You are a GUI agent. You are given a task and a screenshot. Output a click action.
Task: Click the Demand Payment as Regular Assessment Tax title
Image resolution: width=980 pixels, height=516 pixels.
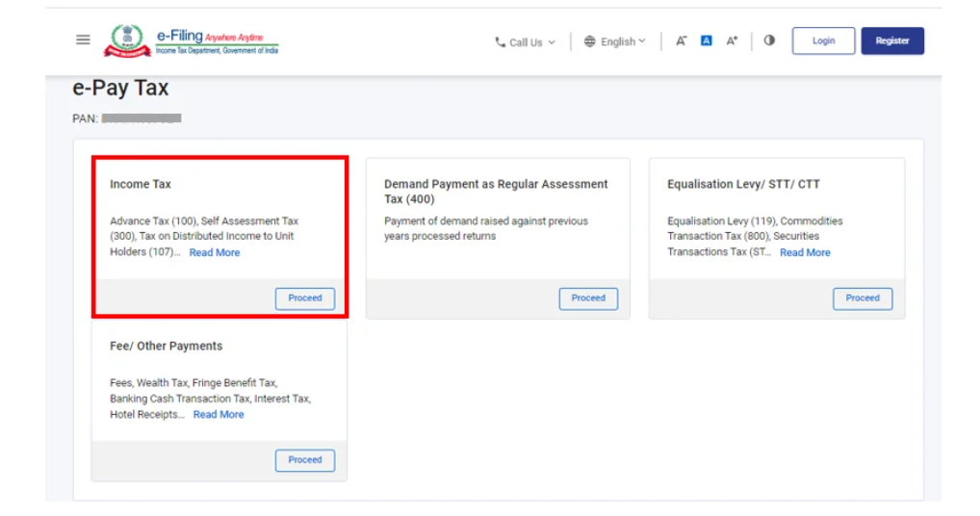coord(496,192)
